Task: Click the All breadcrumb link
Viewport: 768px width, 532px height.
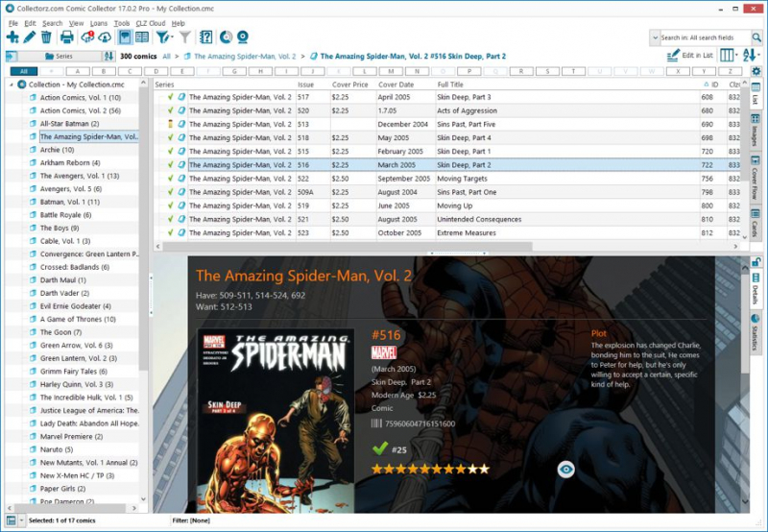Action: tap(166, 57)
